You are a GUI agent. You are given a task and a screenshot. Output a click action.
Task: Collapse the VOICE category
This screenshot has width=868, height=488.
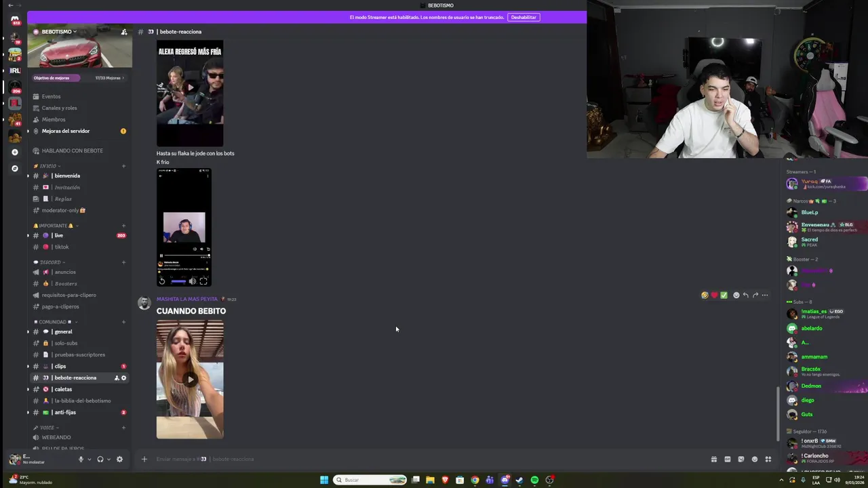(47, 428)
